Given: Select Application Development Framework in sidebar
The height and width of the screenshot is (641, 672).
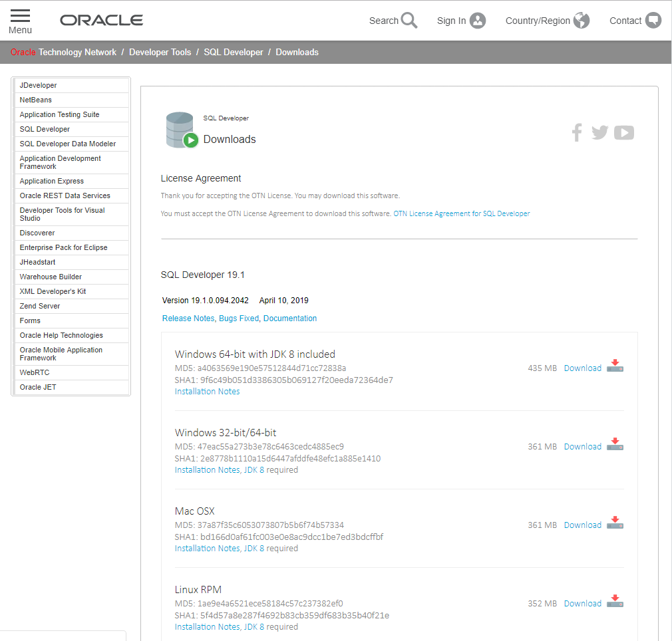Looking at the screenshot, I should coord(72,162).
